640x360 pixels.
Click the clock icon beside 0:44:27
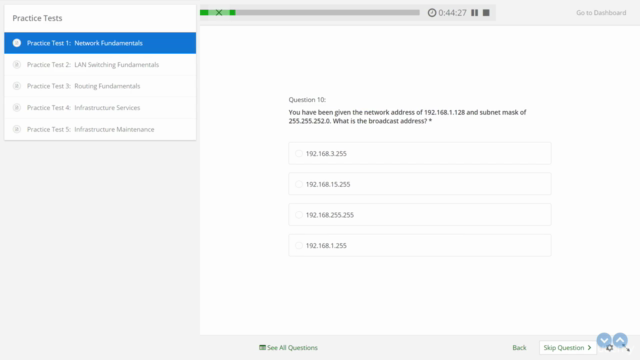432,13
